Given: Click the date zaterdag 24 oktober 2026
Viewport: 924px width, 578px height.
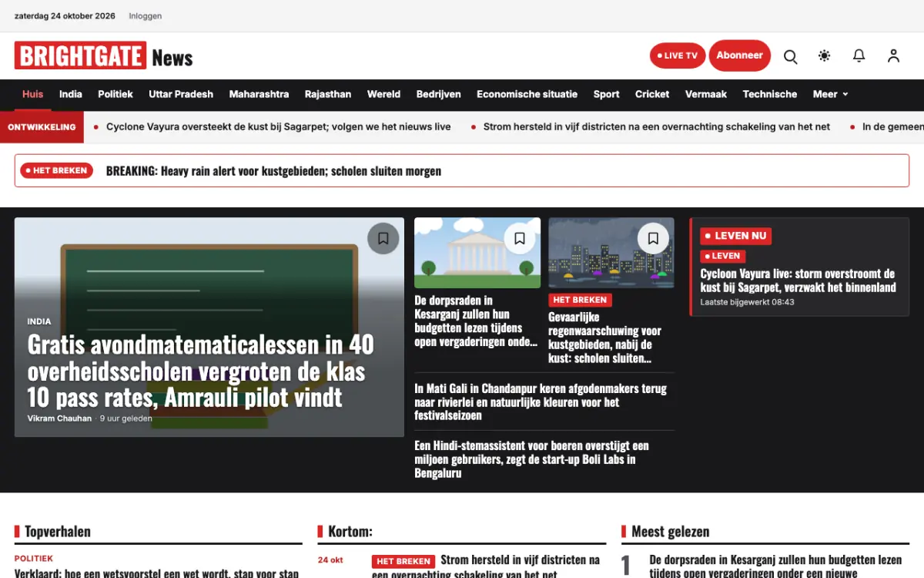Looking at the screenshot, I should tap(65, 16).
